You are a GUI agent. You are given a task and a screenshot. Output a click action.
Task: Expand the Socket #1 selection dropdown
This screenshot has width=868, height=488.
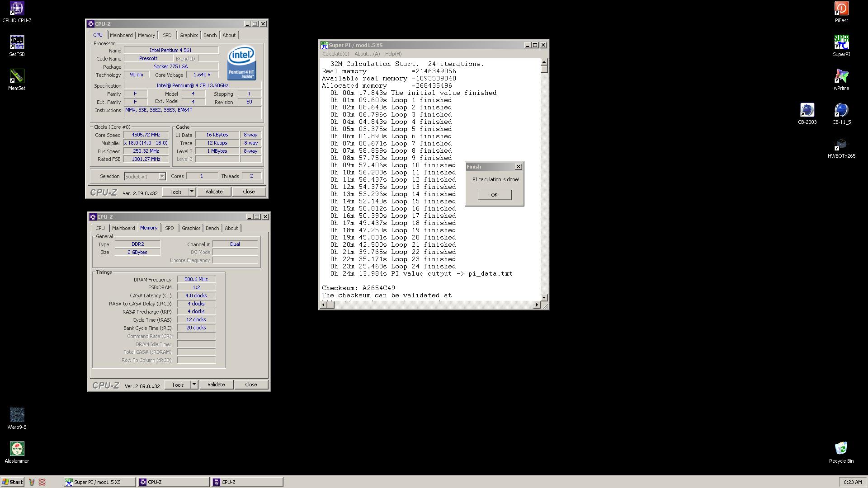point(162,177)
